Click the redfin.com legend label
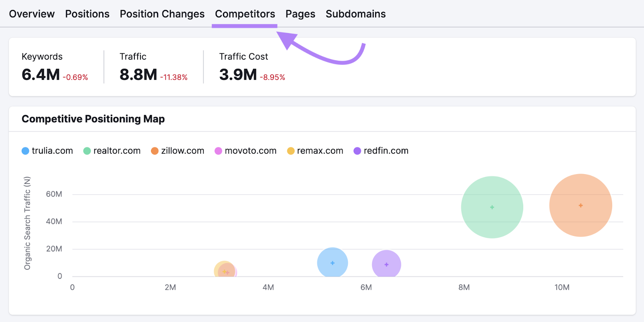Viewport: 644px width, 322px height. point(386,151)
